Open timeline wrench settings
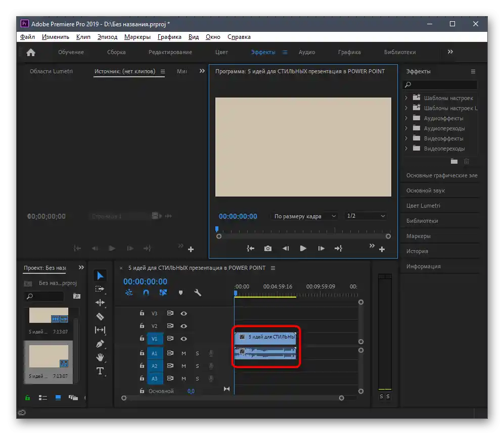This screenshot has height=435, width=504. point(198,293)
